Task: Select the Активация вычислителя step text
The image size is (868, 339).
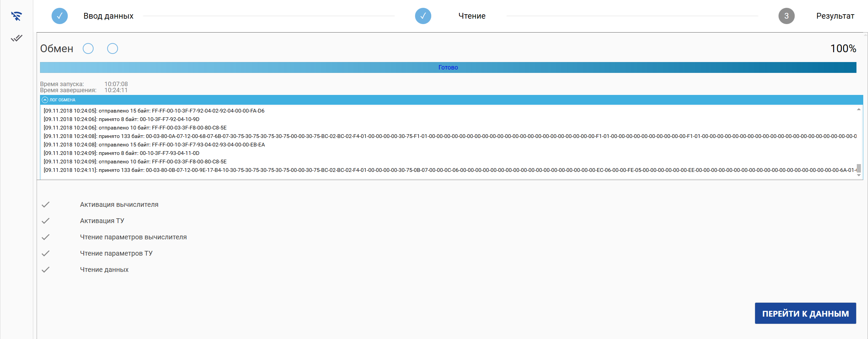Action: [x=119, y=204]
